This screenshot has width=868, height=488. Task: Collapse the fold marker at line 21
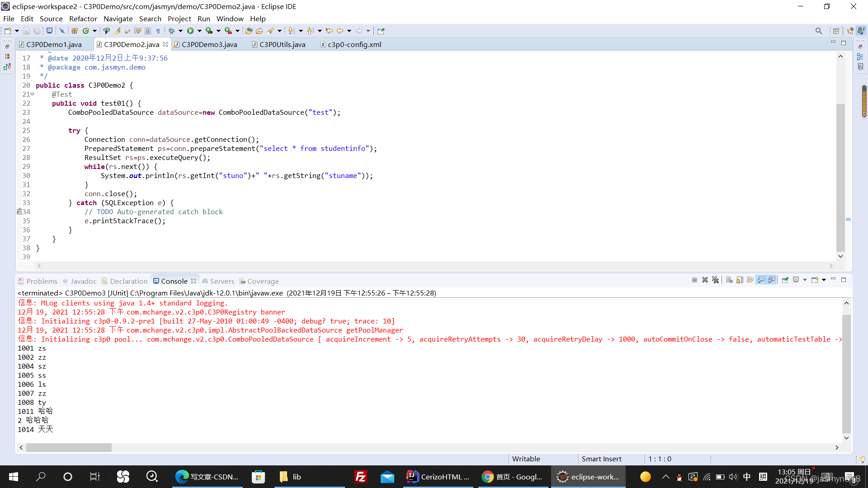(x=33, y=94)
